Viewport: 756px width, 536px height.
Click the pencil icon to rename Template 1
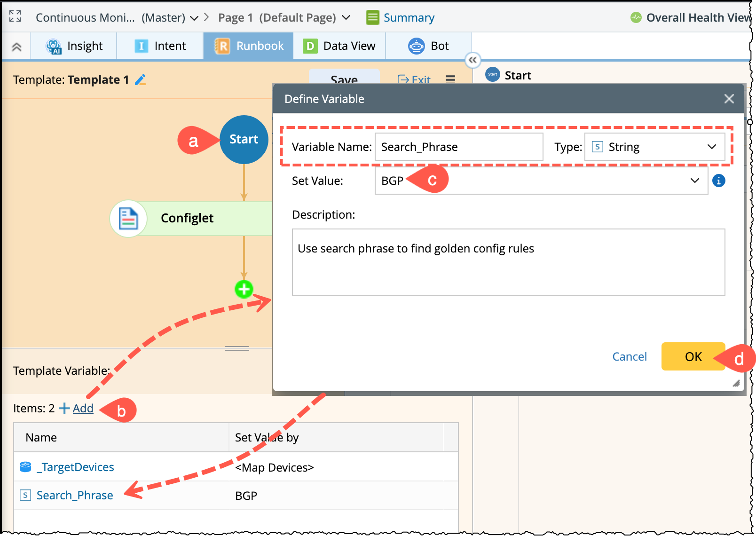pos(141,80)
